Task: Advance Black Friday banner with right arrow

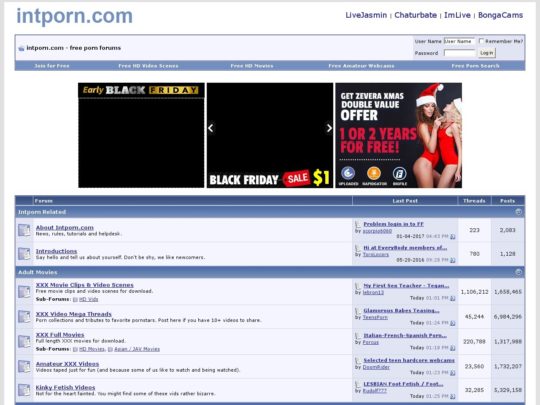Action: (x=329, y=128)
